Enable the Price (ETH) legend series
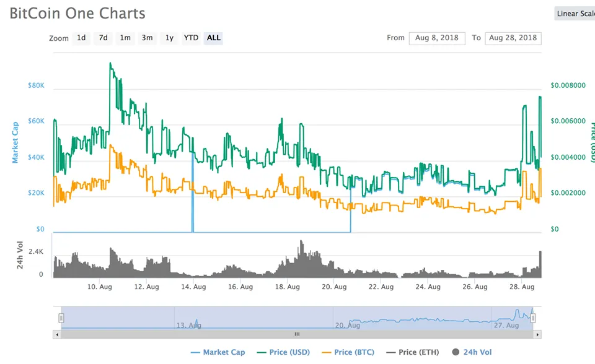The image size is (595, 364). (413, 352)
